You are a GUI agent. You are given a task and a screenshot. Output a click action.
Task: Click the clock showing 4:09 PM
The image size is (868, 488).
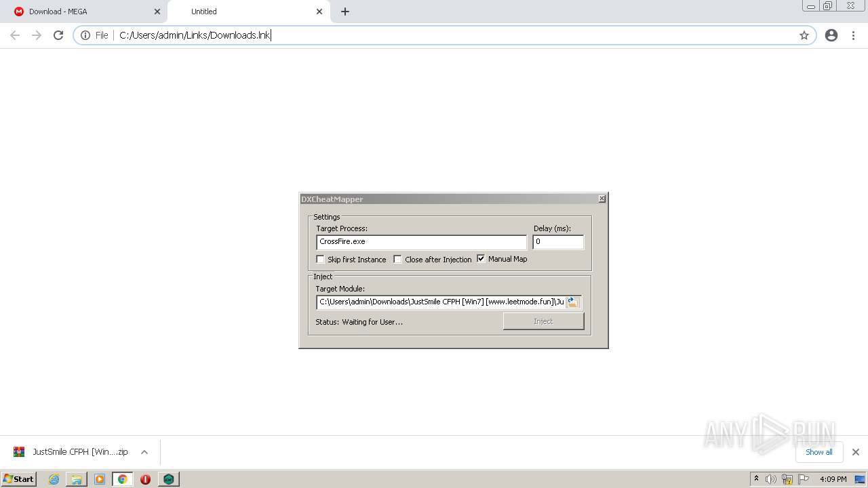pyautogui.click(x=833, y=479)
